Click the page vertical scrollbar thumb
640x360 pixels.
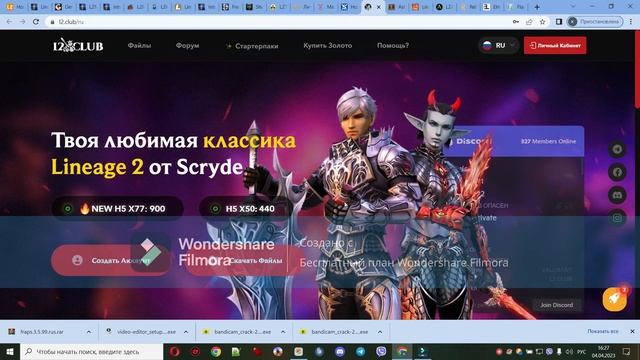pos(637,69)
